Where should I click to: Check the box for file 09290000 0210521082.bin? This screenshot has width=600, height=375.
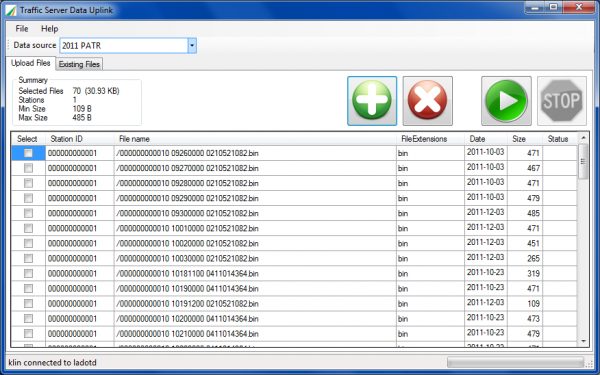pyautogui.click(x=28, y=198)
